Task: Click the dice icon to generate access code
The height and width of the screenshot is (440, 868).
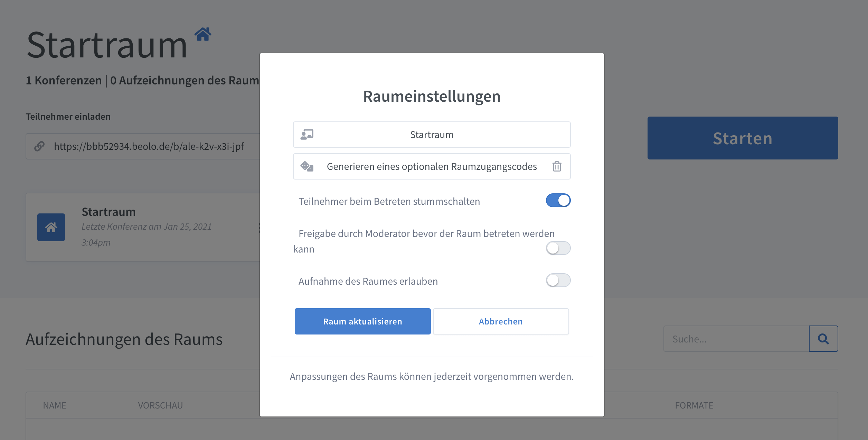Action: tap(307, 166)
